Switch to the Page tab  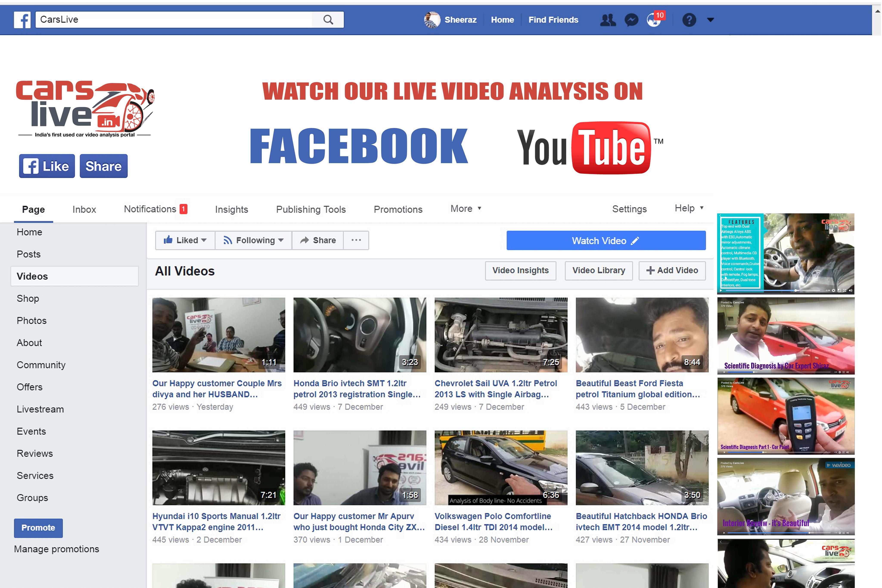(x=33, y=209)
